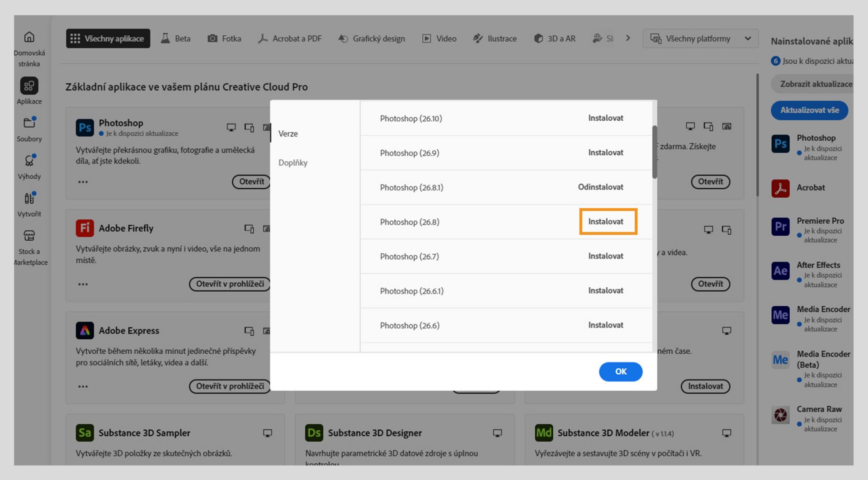
Task: Select Verze in the dialog sidebar
Action: 288,134
